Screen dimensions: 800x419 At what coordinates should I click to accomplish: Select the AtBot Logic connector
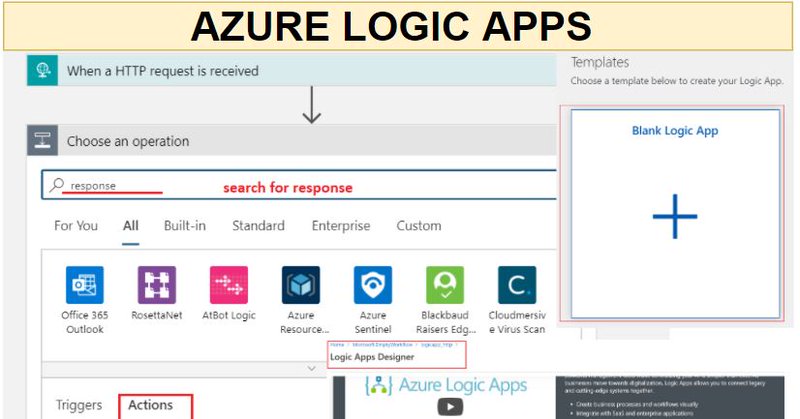[x=229, y=293]
